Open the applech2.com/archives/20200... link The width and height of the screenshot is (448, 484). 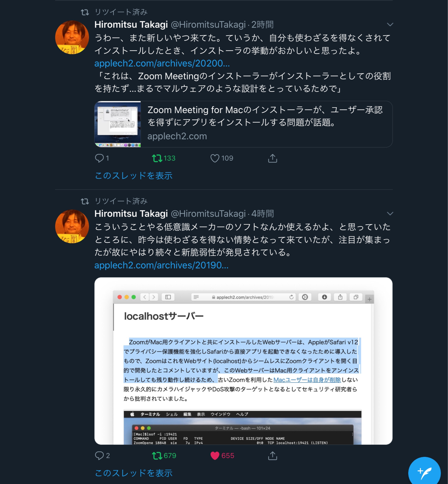click(x=162, y=63)
